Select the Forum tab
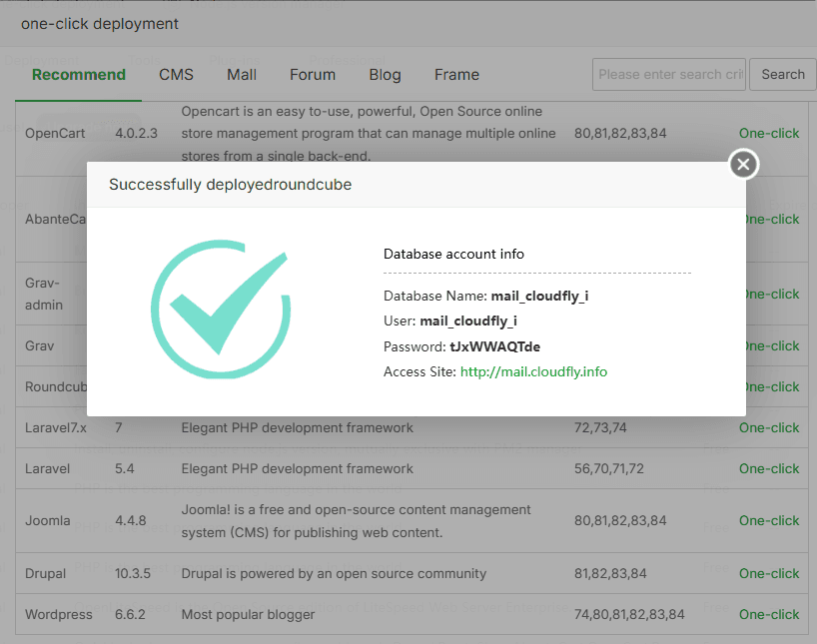 pyautogui.click(x=313, y=75)
